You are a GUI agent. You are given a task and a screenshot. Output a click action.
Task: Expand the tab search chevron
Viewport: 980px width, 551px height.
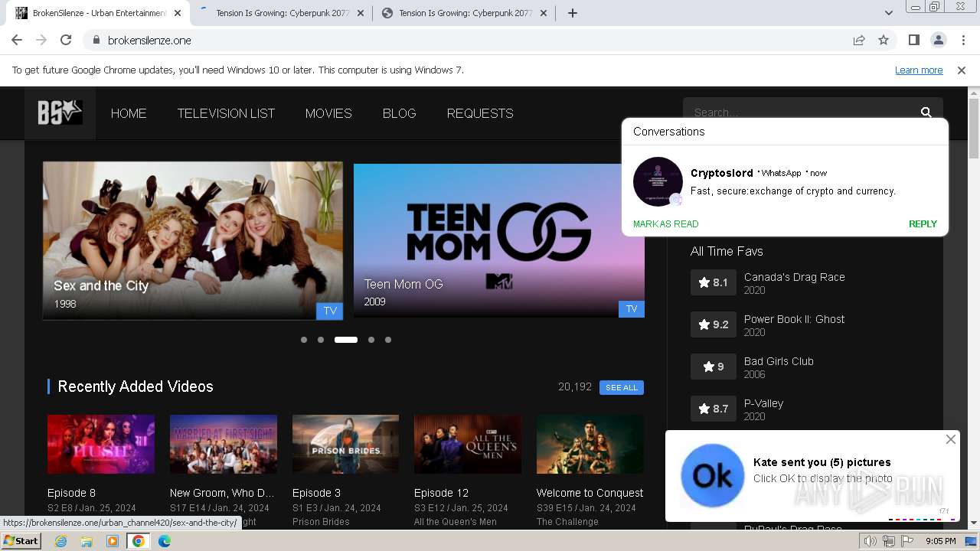point(888,12)
